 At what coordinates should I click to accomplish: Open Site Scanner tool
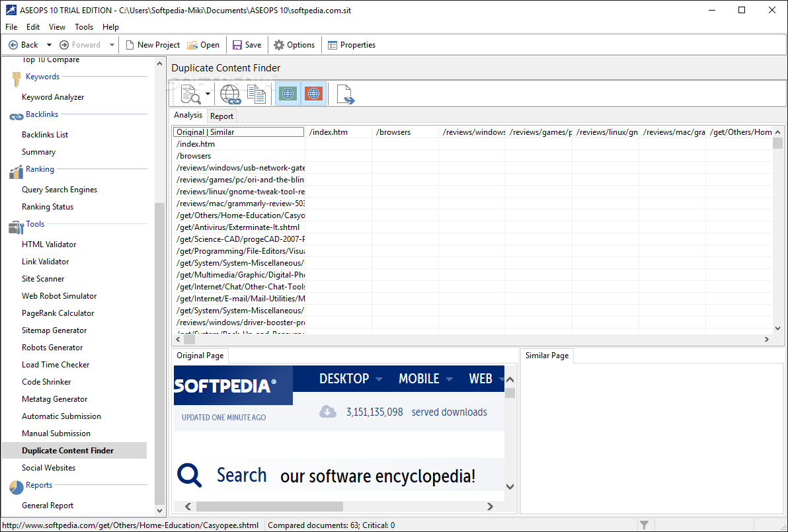click(x=43, y=278)
